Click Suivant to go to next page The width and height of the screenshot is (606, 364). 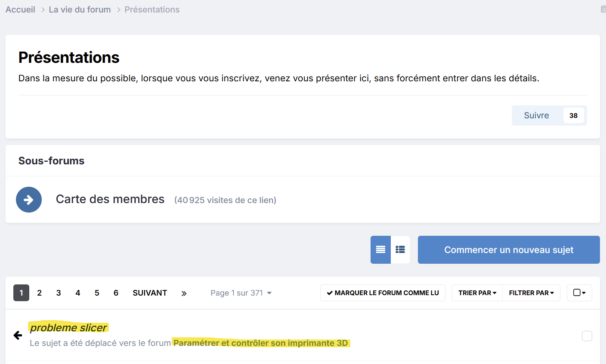click(x=150, y=293)
